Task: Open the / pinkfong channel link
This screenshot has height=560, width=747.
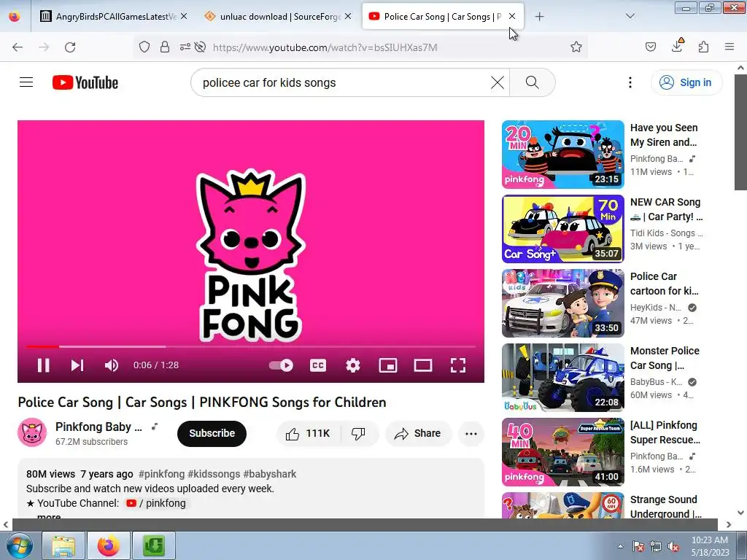Action: (156, 503)
